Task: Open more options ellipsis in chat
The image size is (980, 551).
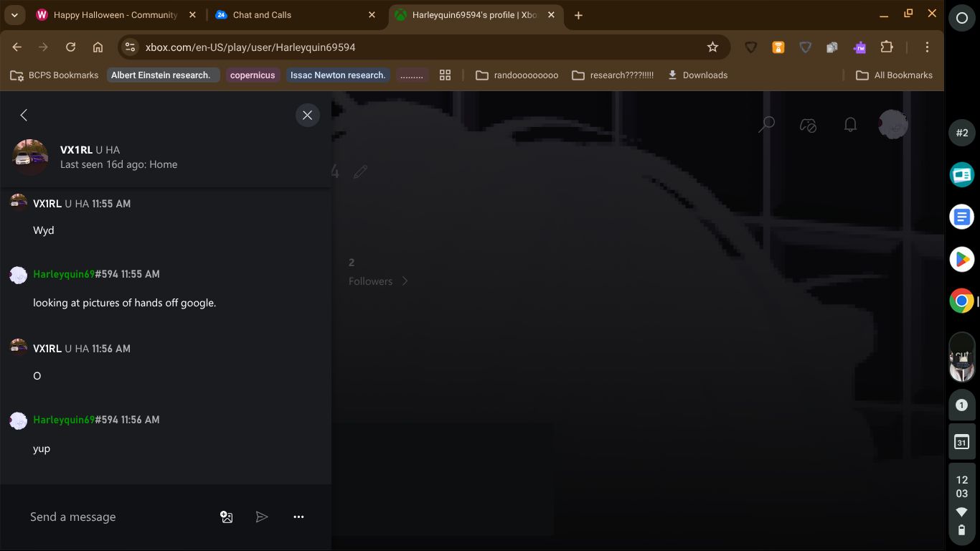Action: pyautogui.click(x=298, y=517)
